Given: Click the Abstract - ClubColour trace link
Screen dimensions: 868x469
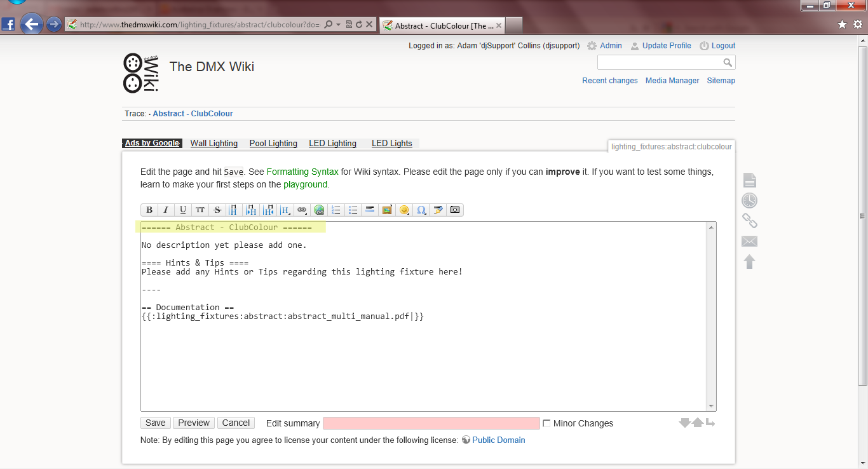Looking at the screenshot, I should coord(193,114).
